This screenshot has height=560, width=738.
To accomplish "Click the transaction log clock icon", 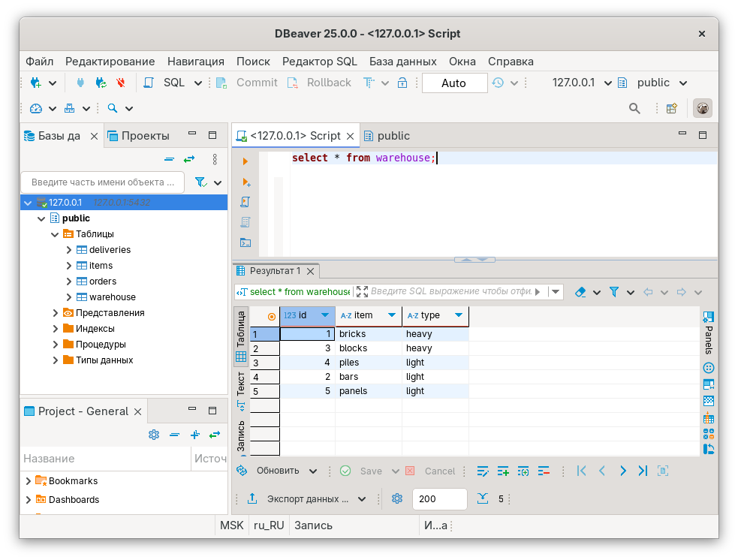I will [x=498, y=83].
